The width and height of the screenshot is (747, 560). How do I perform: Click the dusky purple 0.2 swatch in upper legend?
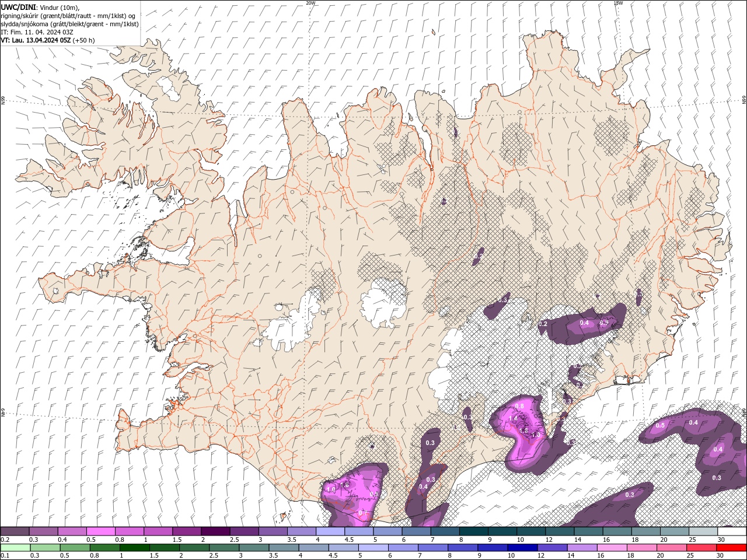pyautogui.click(x=15, y=531)
